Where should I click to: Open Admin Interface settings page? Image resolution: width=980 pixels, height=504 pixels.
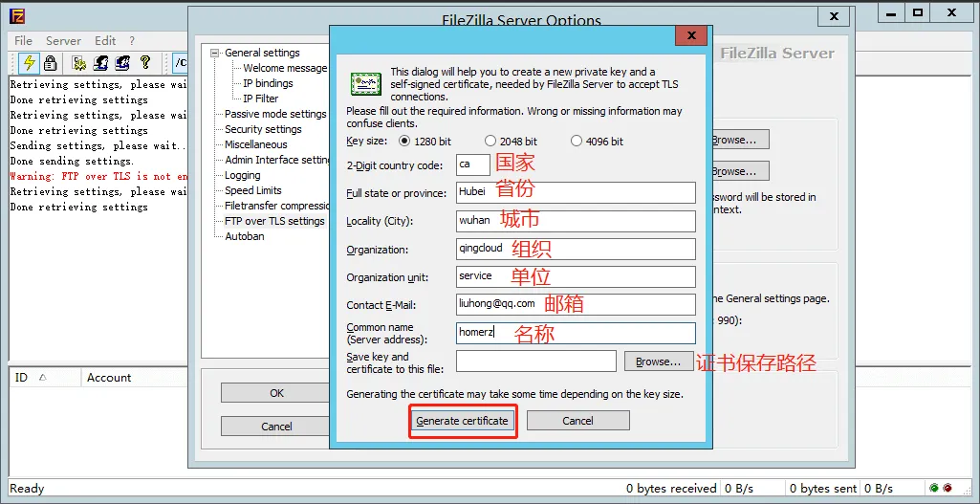click(277, 160)
